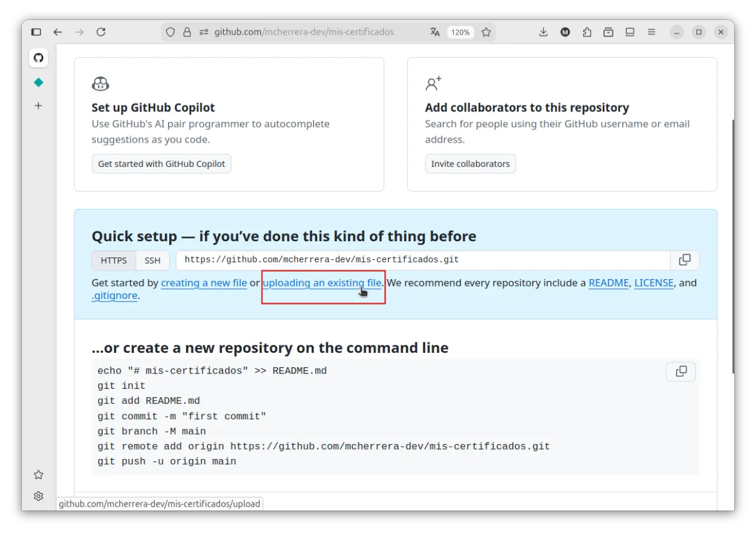Open the browser downloads panel
This screenshot has width=756, height=534.
point(543,32)
